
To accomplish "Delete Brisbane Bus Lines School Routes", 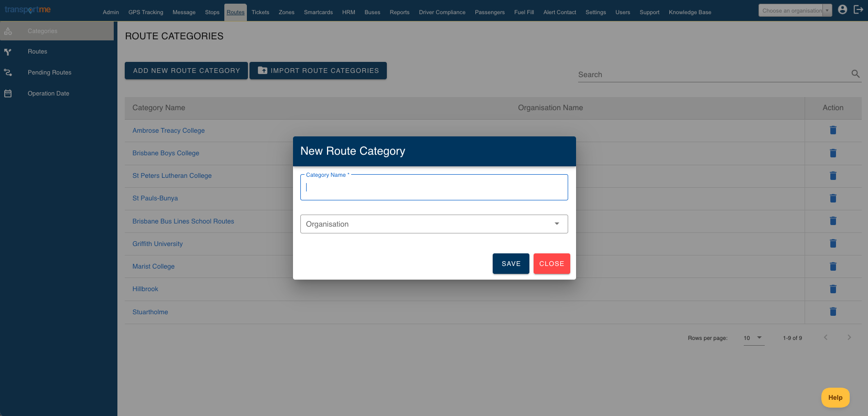I will click(833, 221).
